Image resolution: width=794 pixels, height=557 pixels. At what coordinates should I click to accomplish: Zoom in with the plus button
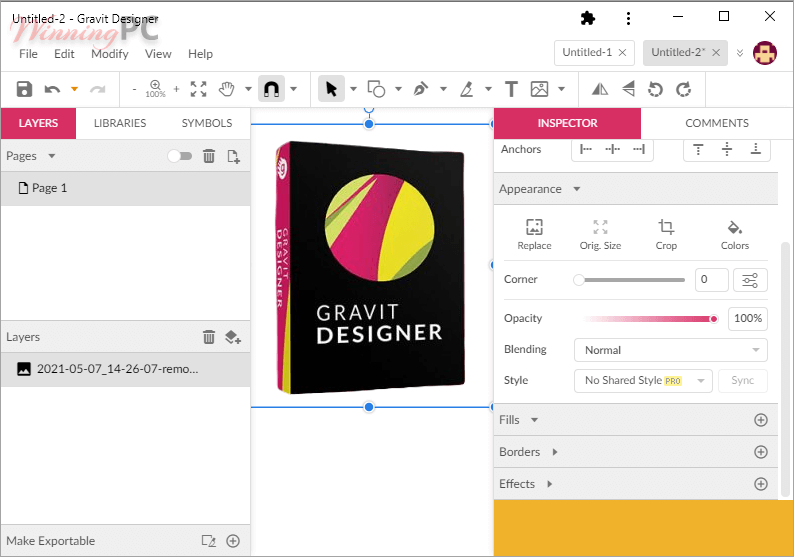[x=176, y=89]
